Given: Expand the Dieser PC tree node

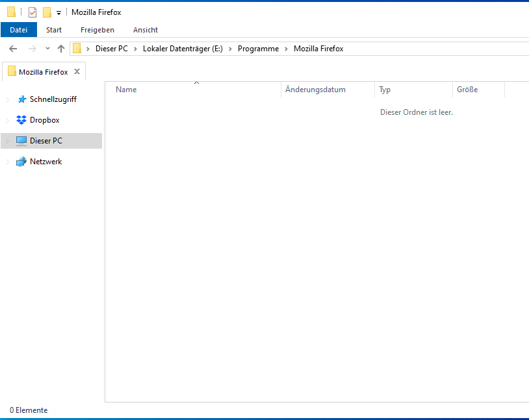Looking at the screenshot, I should coord(7,141).
